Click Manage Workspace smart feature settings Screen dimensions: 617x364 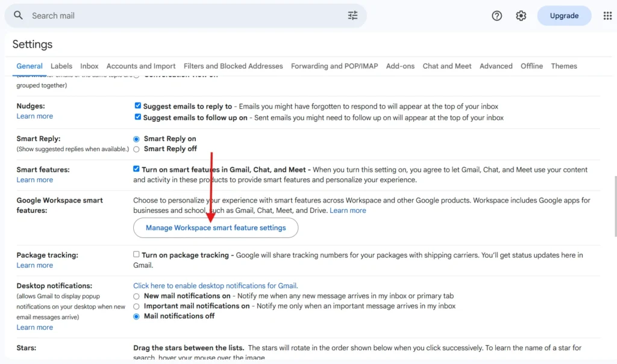pyautogui.click(x=216, y=228)
